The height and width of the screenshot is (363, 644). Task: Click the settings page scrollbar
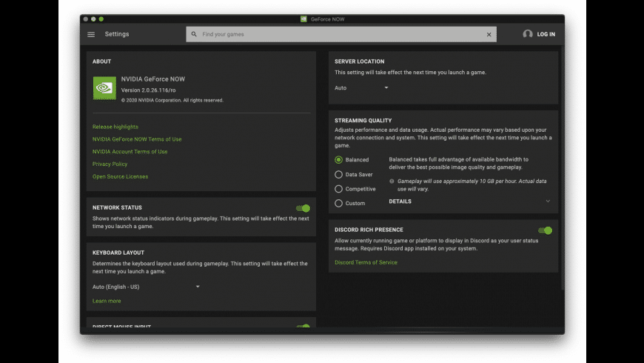point(563,169)
